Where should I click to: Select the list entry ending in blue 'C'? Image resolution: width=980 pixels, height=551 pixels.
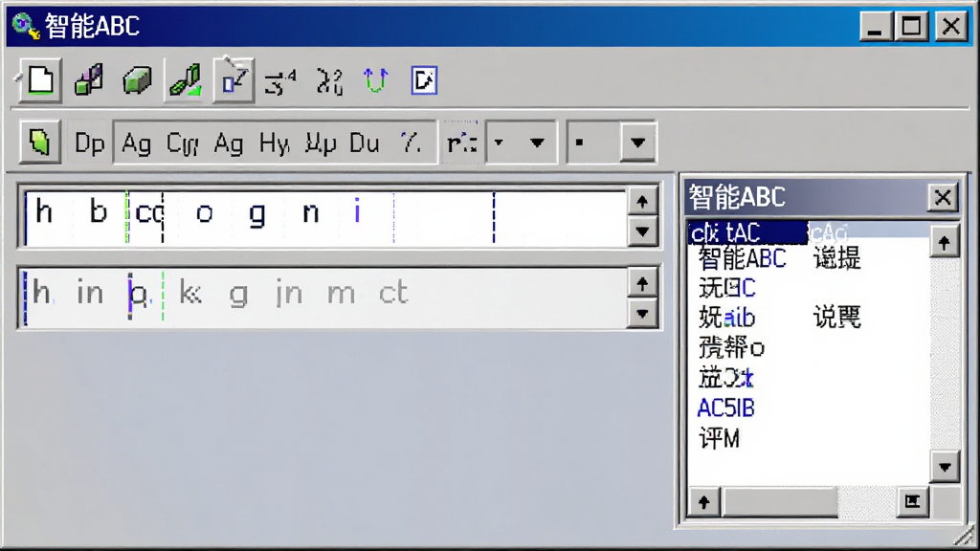727,288
